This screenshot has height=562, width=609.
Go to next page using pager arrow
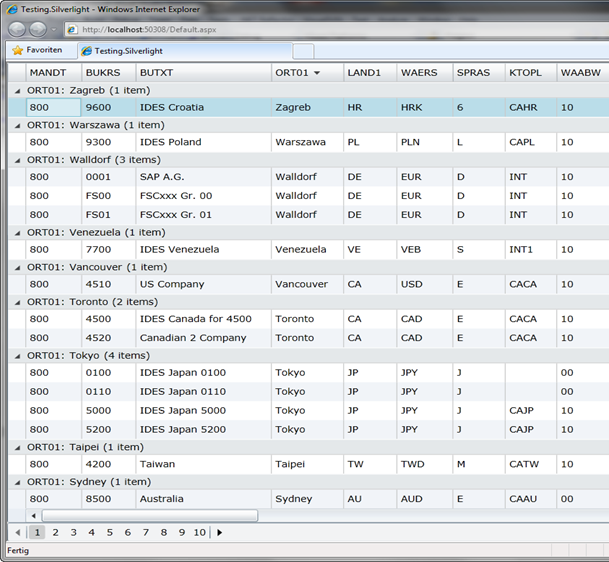pos(220,533)
